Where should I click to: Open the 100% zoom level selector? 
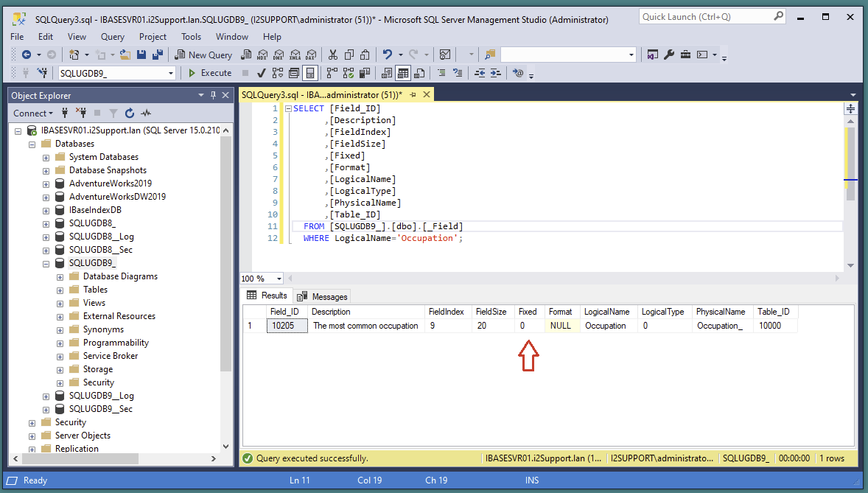pos(261,278)
